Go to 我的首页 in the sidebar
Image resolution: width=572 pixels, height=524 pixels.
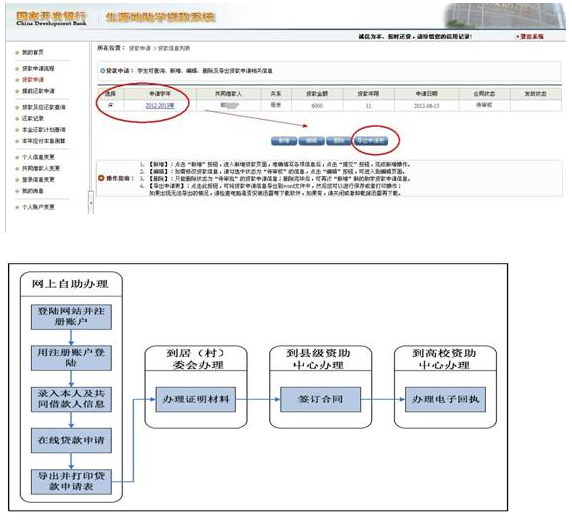click(x=32, y=53)
